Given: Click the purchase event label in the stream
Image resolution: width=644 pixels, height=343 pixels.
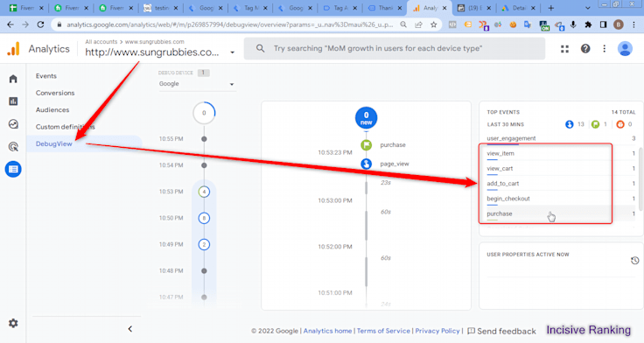Looking at the screenshot, I should coord(393,145).
